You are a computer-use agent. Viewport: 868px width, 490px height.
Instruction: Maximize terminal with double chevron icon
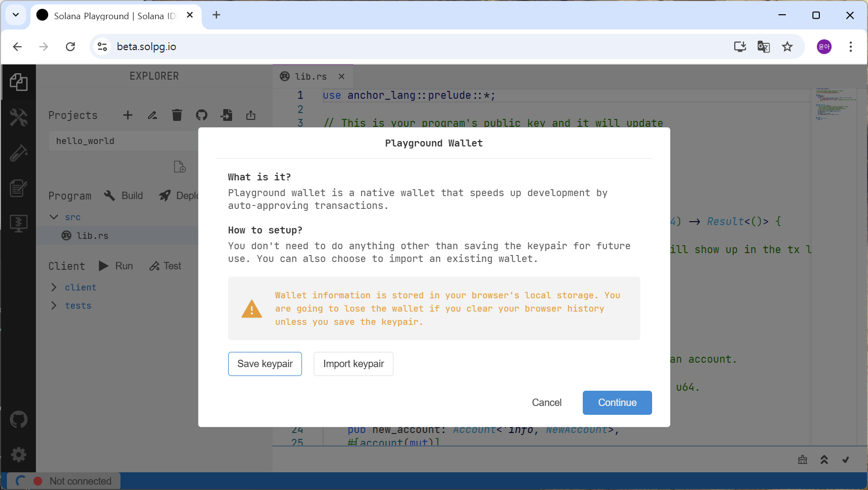[824, 460]
